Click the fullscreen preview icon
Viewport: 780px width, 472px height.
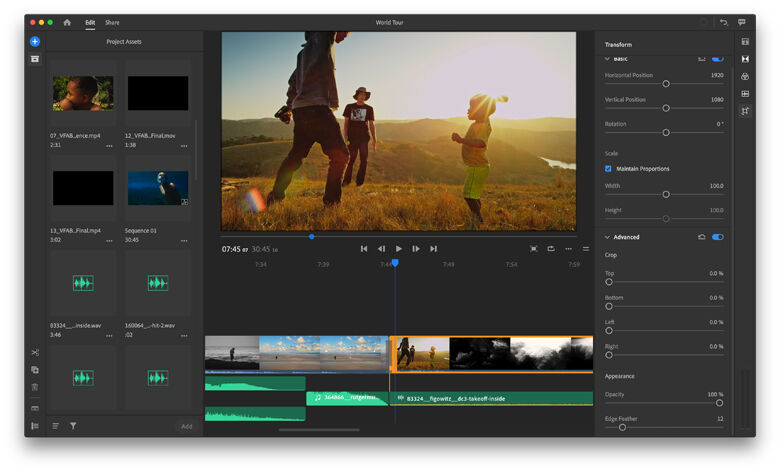point(534,249)
